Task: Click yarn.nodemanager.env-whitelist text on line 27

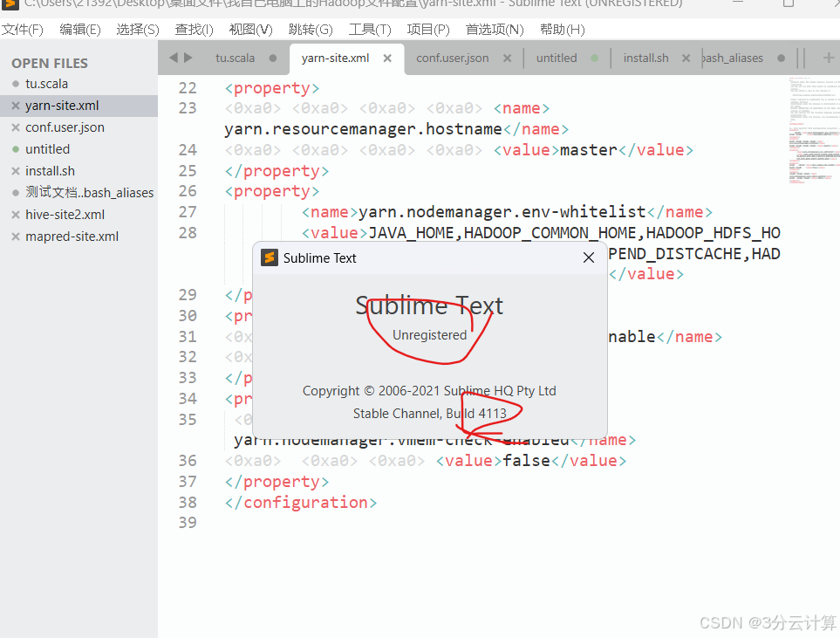Action: point(502,212)
